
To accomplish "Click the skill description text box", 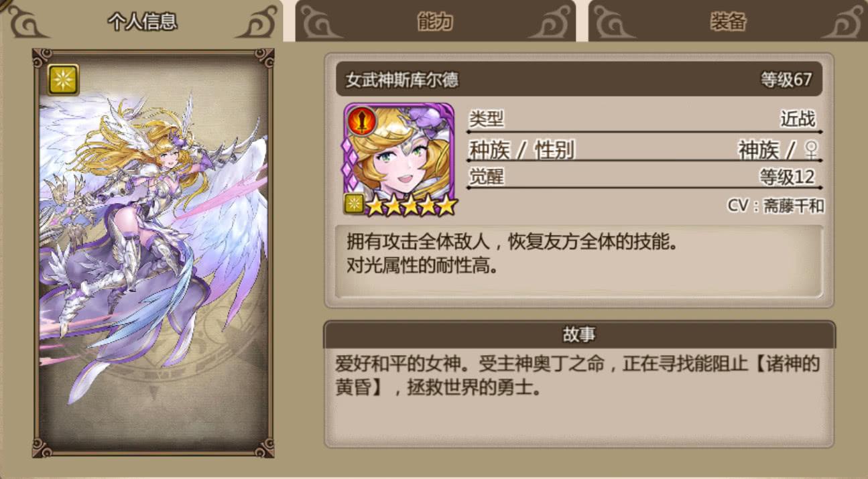I will (x=579, y=261).
